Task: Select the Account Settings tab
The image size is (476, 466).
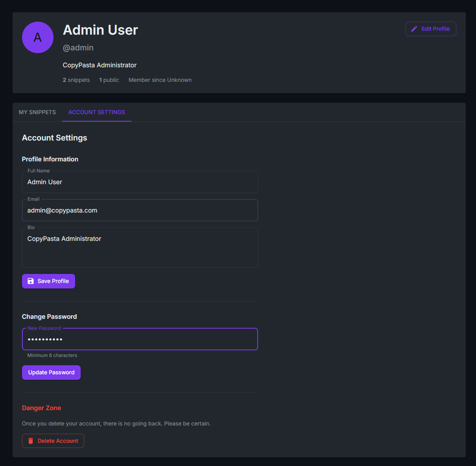Action: coord(97,112)
